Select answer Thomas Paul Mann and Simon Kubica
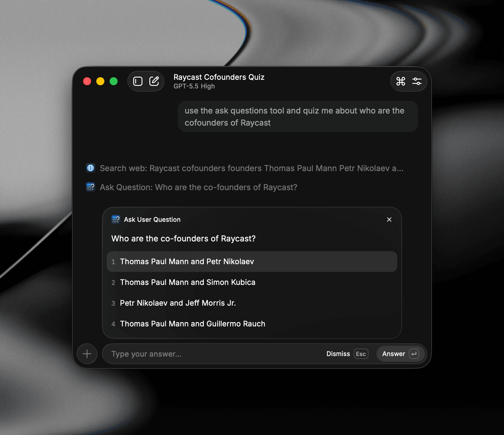The image size is (504, 435). point(252,282)
